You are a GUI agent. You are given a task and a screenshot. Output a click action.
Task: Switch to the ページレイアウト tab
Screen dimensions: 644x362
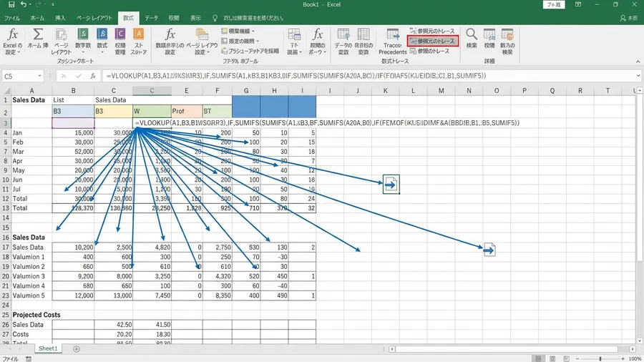click(94, 18)
